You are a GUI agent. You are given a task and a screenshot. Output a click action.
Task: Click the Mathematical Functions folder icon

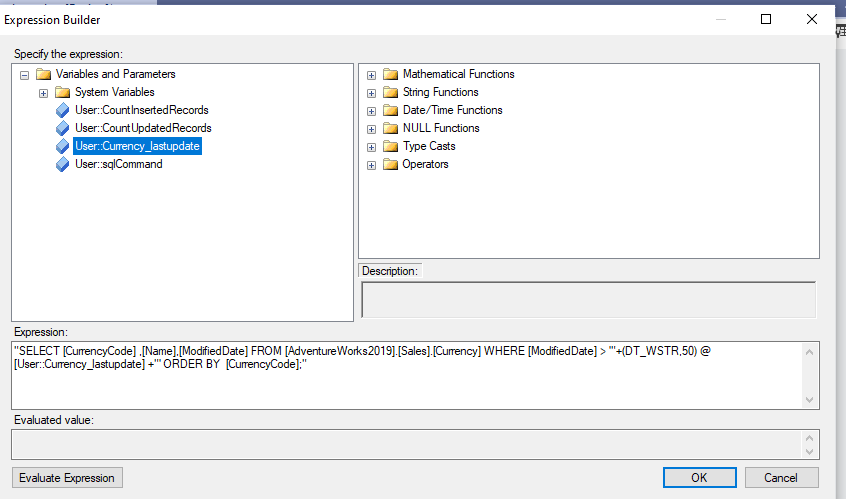point(390,74)
